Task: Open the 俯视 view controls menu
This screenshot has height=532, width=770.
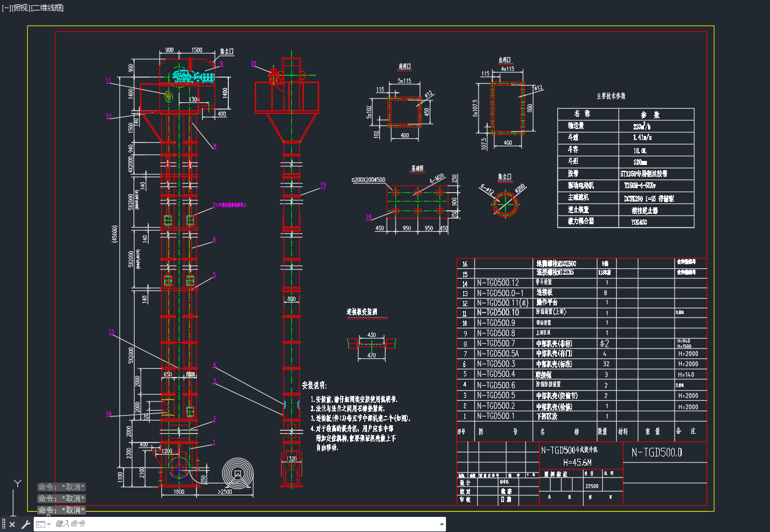Action: tap(20, 8)
